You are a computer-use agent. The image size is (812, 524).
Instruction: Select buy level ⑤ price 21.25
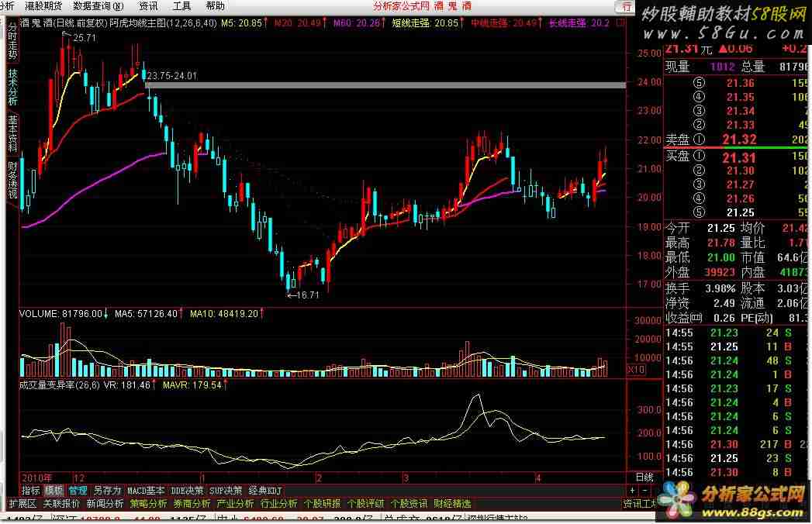740,212
